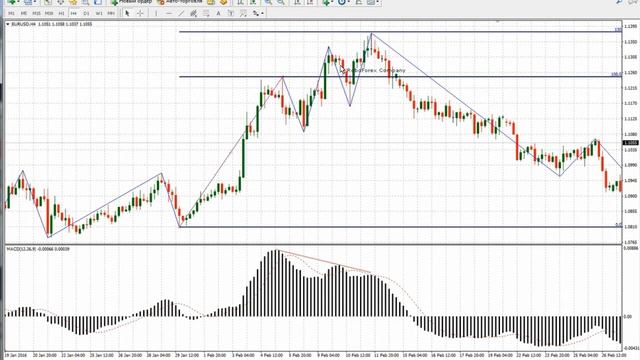This screenshot has height=360, width=640.
Task: Switch chart to M5 timeframe
Action: [x=24, y=13]
